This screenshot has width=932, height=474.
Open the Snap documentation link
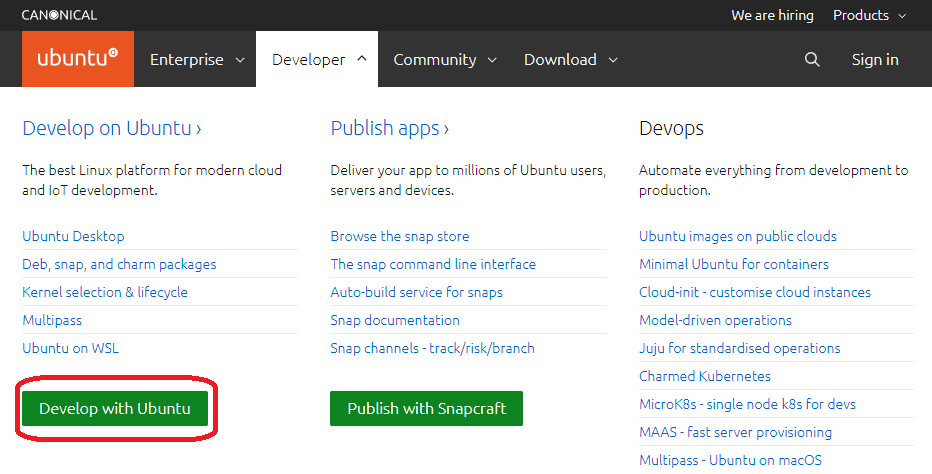coord(395,320)
